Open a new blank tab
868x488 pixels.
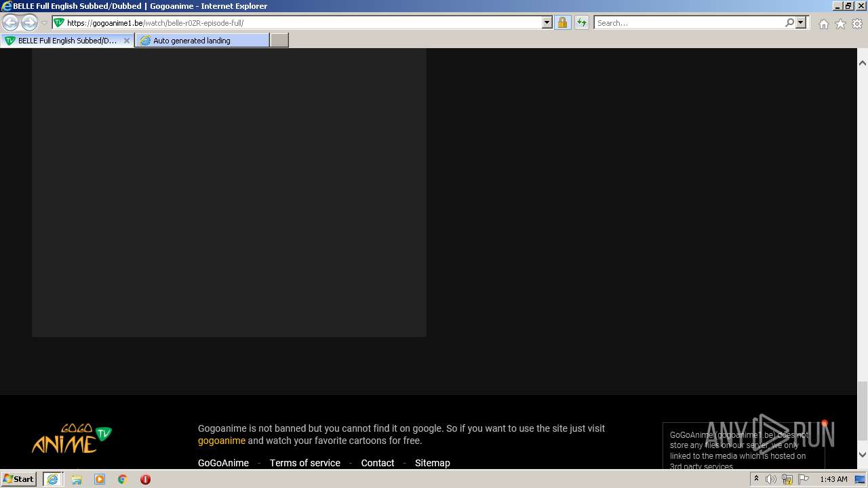tap(279, 41)
